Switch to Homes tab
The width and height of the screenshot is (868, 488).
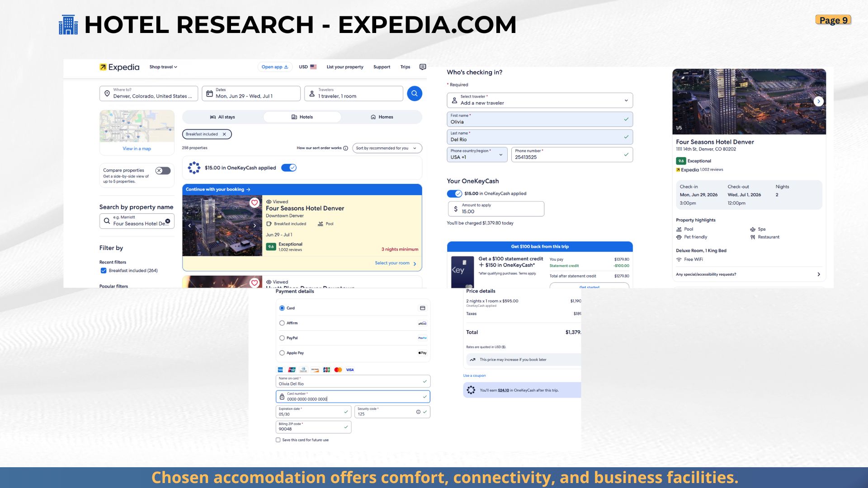[x=382, y=117]
